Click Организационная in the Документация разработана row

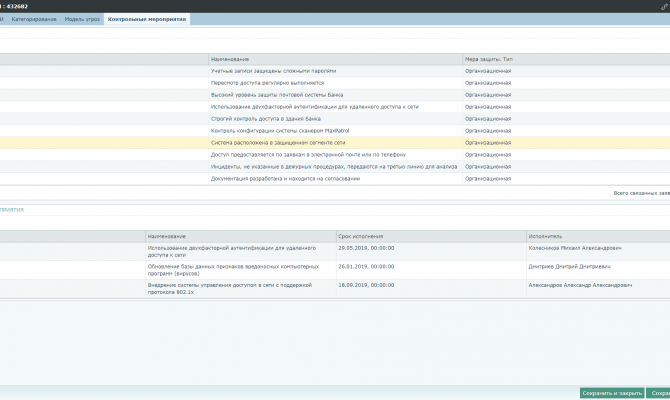pos(488,179)
